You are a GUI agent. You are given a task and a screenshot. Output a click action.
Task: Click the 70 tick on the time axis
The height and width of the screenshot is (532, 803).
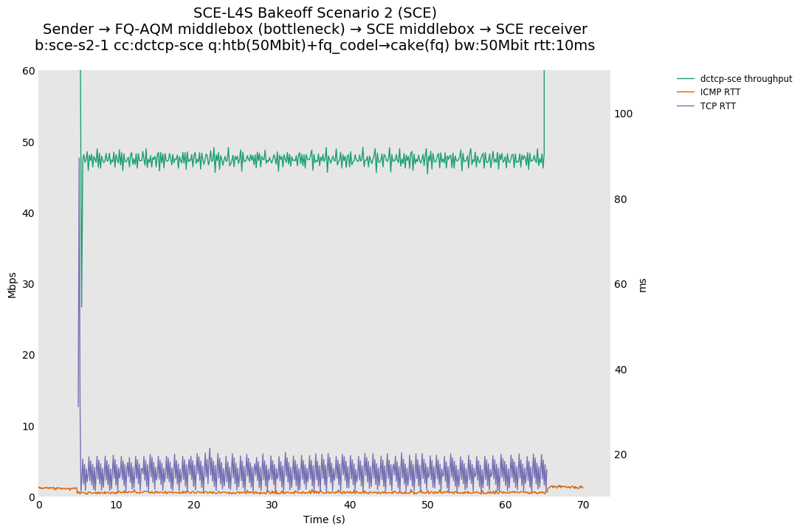[x=583, y=505]
